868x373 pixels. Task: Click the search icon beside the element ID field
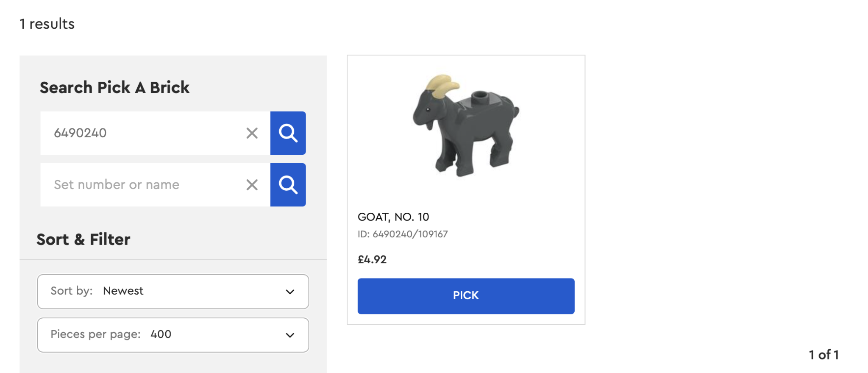(x=288, y=133)
